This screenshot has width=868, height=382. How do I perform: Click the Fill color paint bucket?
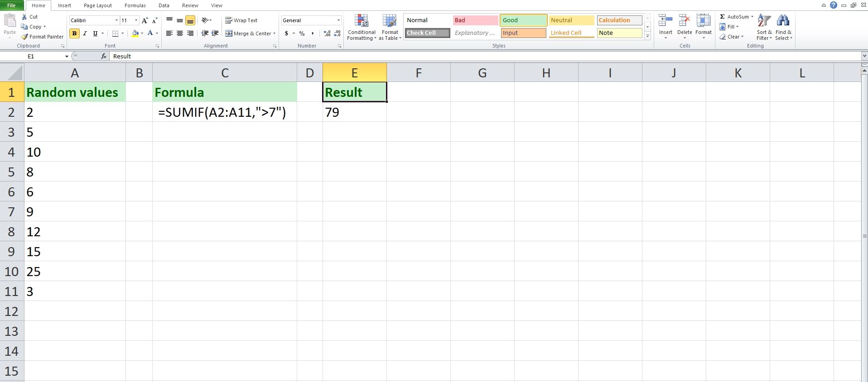tap(135, 33)
